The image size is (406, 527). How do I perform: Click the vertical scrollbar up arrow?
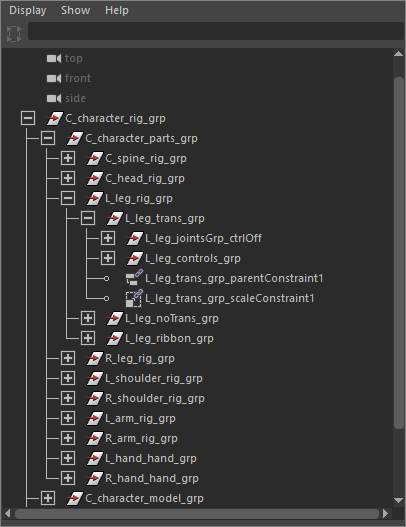click(399, 54)
